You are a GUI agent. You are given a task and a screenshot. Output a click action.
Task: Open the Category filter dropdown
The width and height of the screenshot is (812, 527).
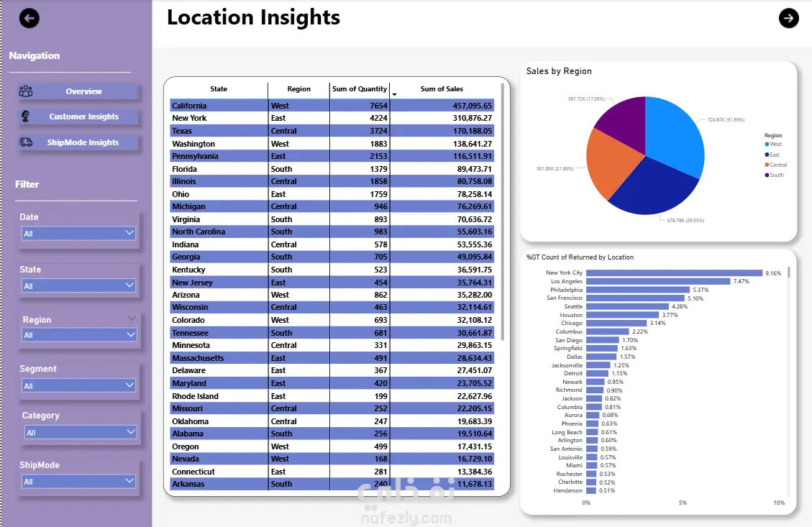[81, 432]
